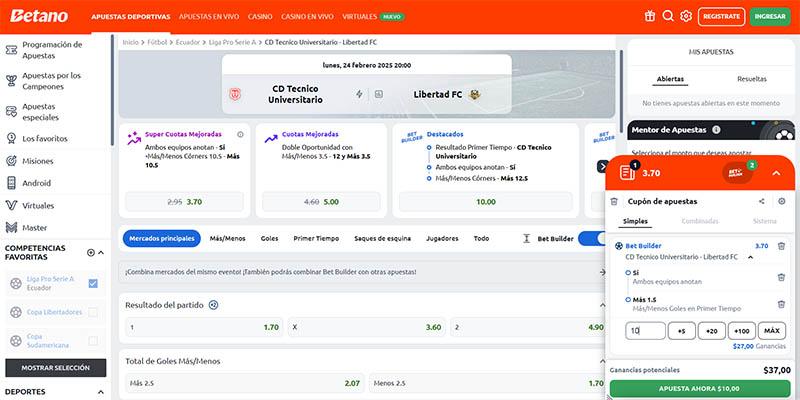Switch to Resueltas bets tab
This screenshot has height=400, width=800.
tap(752, 79)
